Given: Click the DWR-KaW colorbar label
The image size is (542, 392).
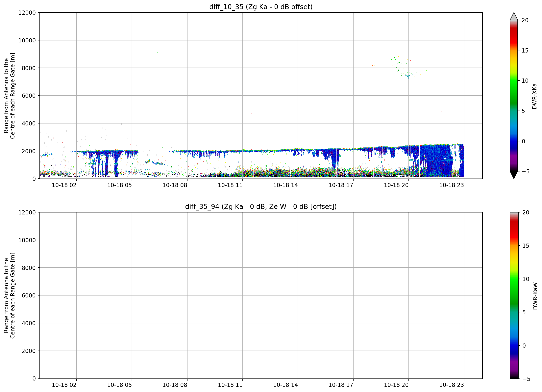Looking at the screenshot, I should [x=535, y=296].
